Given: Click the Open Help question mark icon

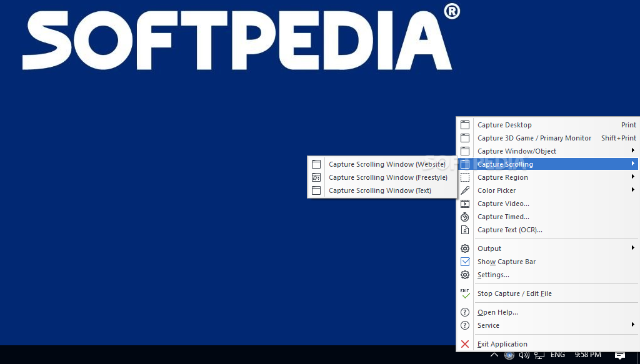Looking at the screenshot, I should pyautogui.click(x=465, y=312).
